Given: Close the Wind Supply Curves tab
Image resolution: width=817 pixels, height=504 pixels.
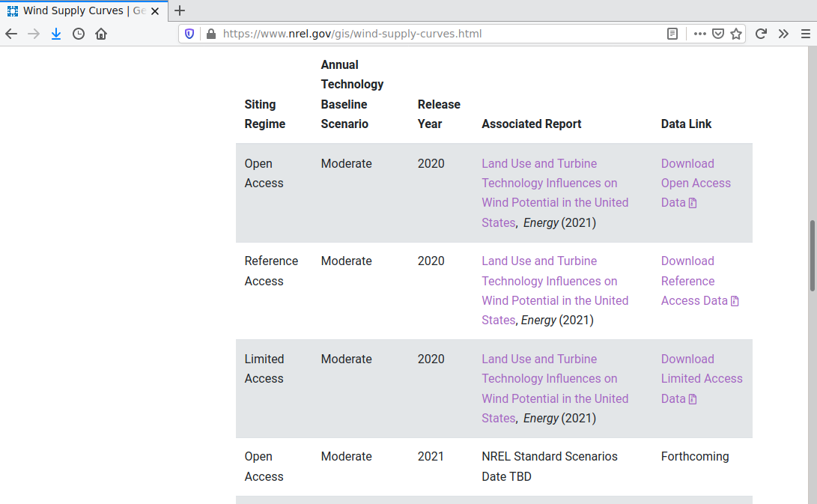Looking at the screenshot, I should click(157, 10).
